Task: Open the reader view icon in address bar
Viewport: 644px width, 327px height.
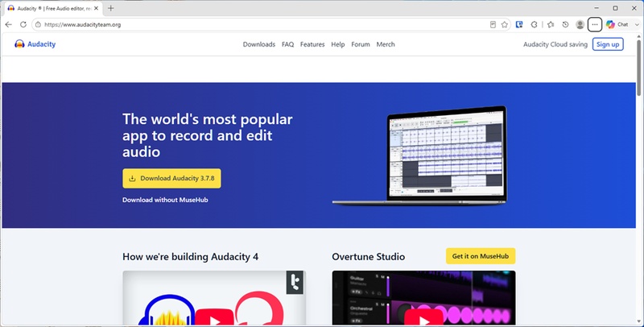Action: (493, 25)
